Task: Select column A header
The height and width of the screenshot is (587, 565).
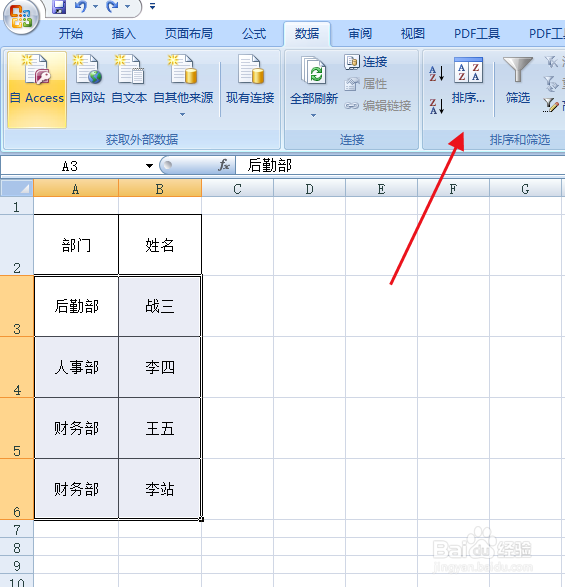Action: (76, 189)
